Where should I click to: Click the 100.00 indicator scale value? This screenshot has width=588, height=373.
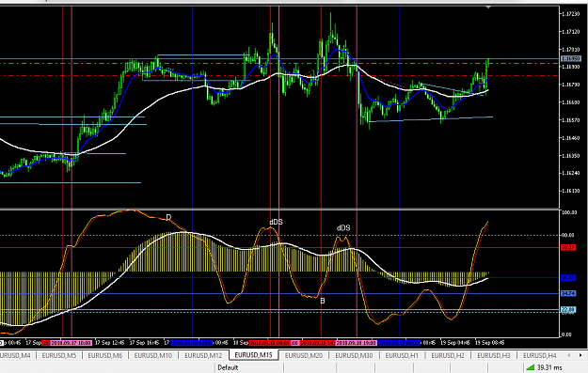(569, 212)
